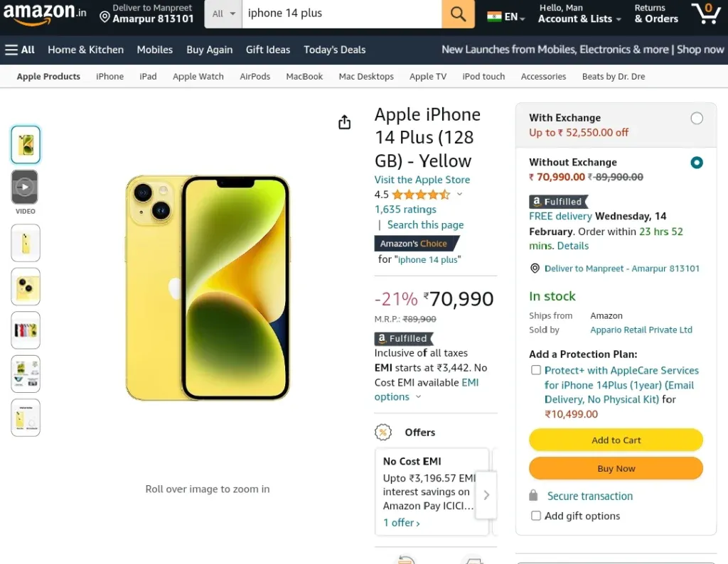
Task: Click the Amazon.in logo
Action: 45,13
